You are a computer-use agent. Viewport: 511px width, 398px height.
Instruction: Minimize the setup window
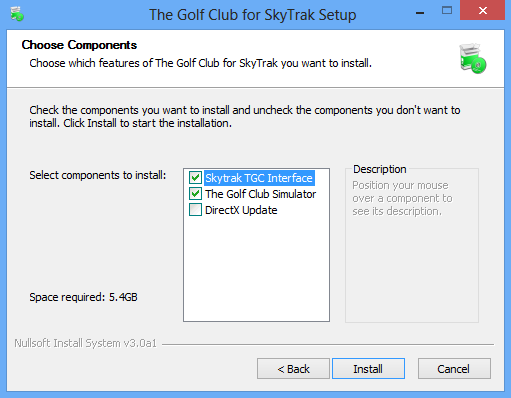coord(420,13)
